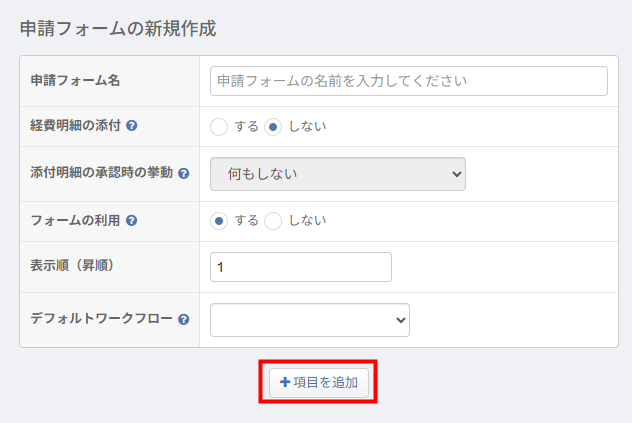
Task: Click help icon next to デフォルトワークフロー
Action: pyautogui.click(x=184, y=320)
